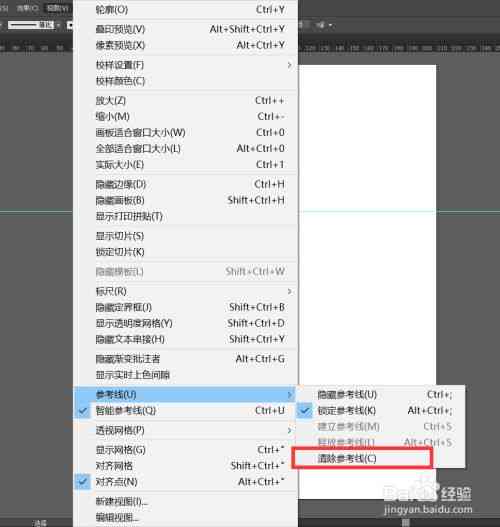500x527 pixels.
Task: Toggle 校样颜色(C) proof colors
Action: (x=185, y=81)
